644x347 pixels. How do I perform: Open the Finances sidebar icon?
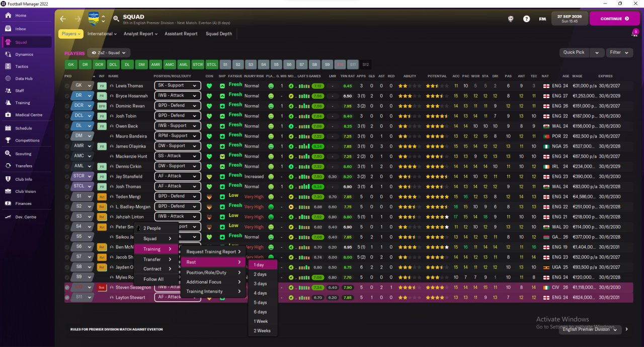(9, 203)
